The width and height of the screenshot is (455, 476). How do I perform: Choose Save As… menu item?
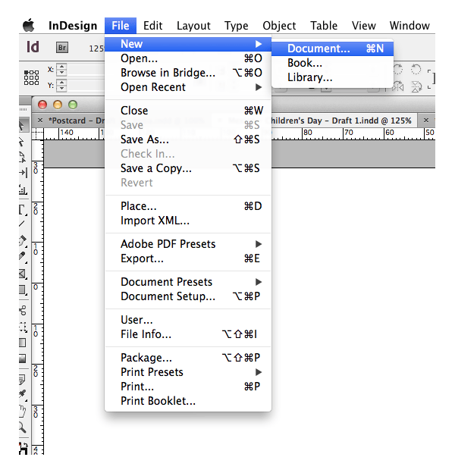pyautogui.click(x=188, y=139)
